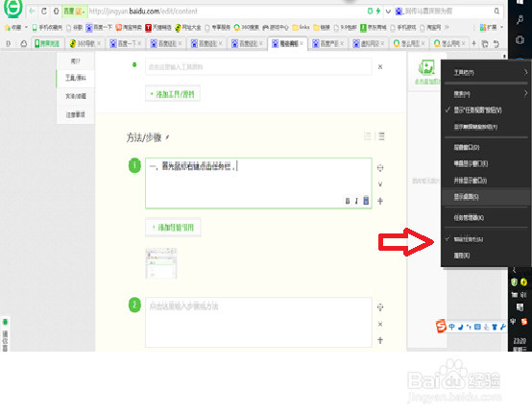
Task: Toggle the show touch keyboard button option
Action: click(486, 127)
